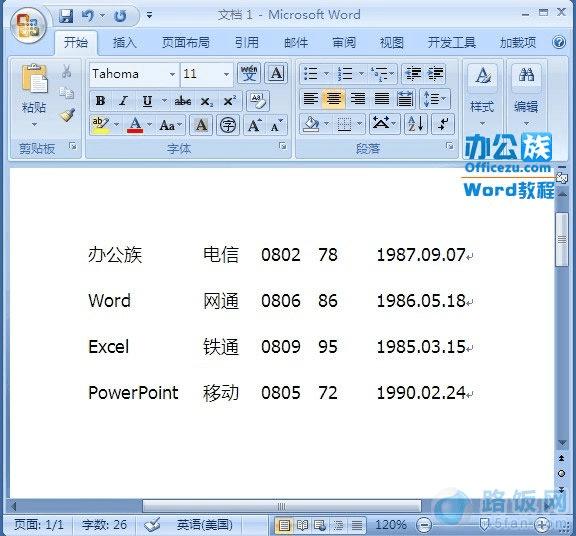Click the horizontal scrollbar thumb
The width and height of the screenshot is (576, 536).
tap(282, 506)
